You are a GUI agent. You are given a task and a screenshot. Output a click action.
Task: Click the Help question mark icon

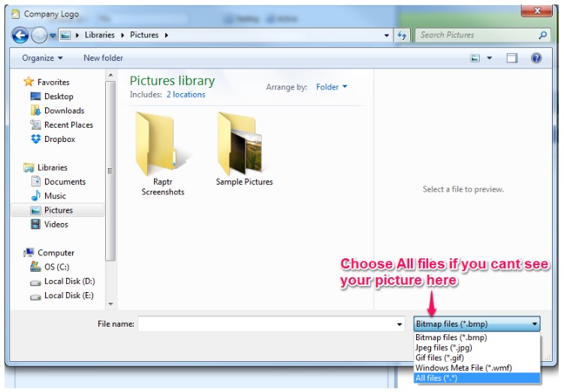tap(536, 58)
